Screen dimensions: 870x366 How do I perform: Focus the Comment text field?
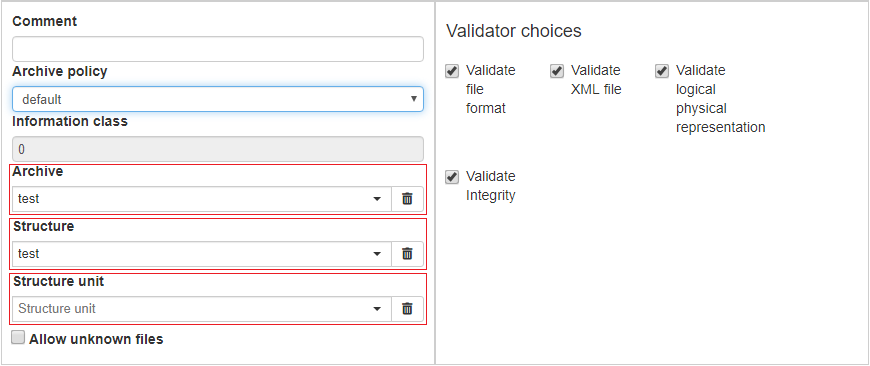pos(218,49)
